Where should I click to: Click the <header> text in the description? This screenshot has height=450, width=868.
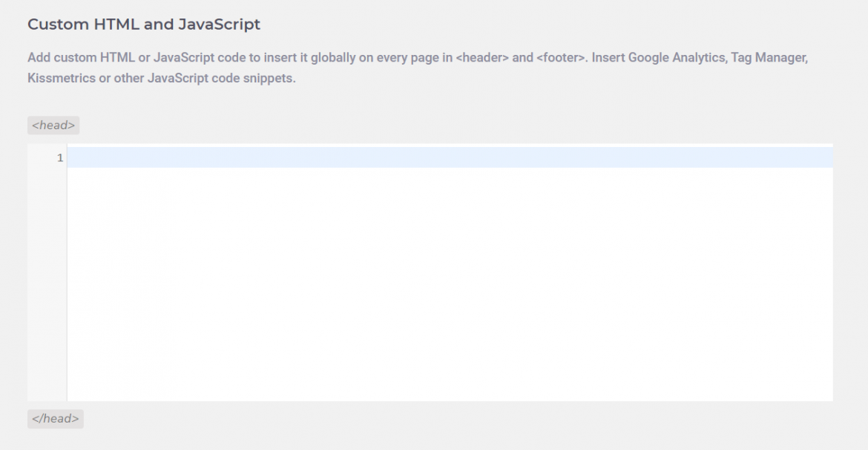(482, 57)
